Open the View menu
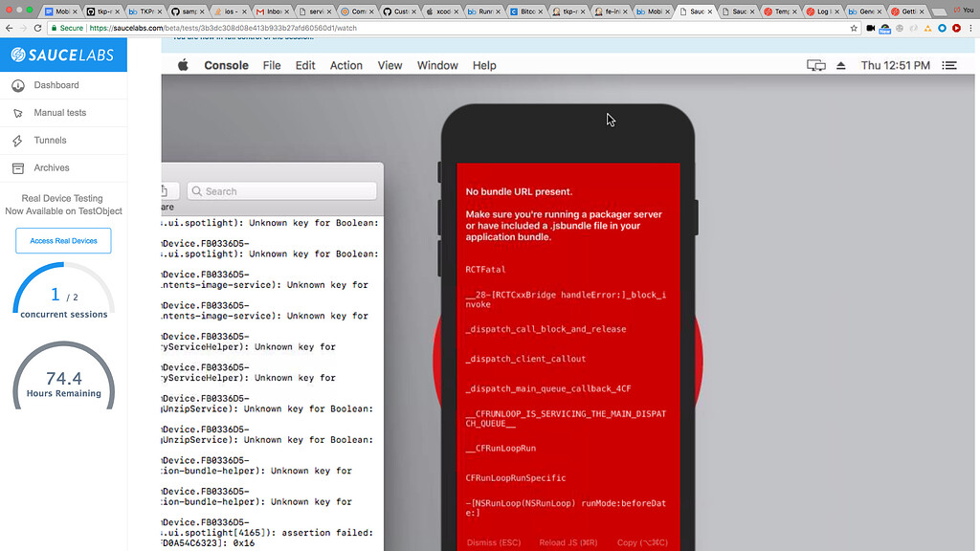Screen dimensions: 980x551 (390, 65)
